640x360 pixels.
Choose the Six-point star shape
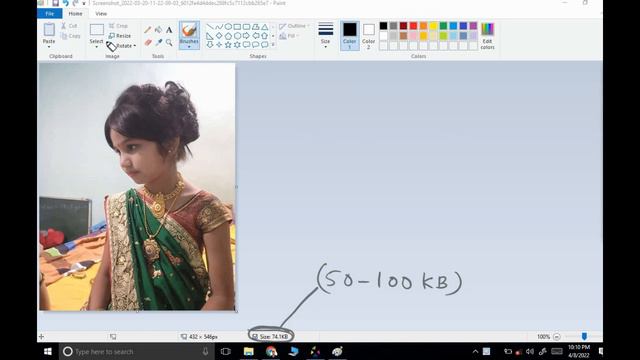pos(237,44)
